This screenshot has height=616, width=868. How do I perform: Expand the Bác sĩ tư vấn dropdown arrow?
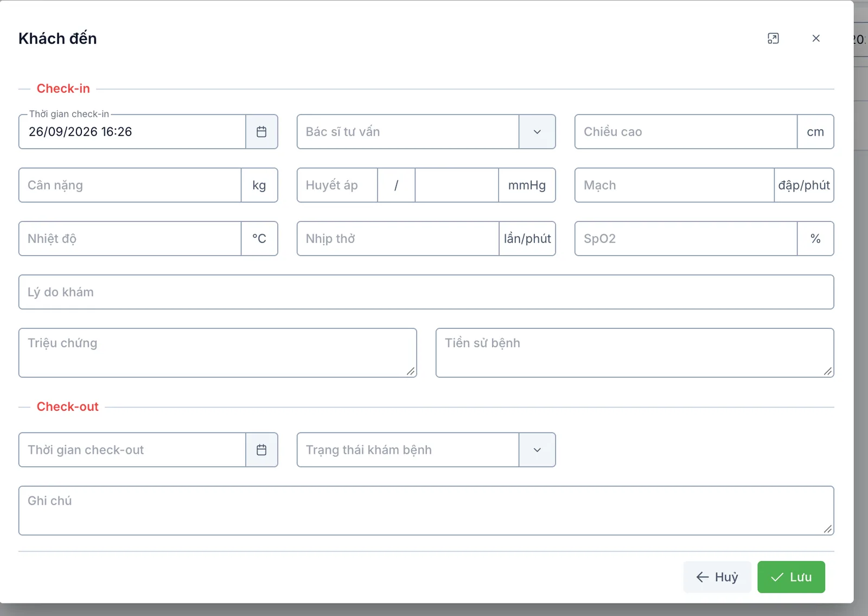click(537, 131)
